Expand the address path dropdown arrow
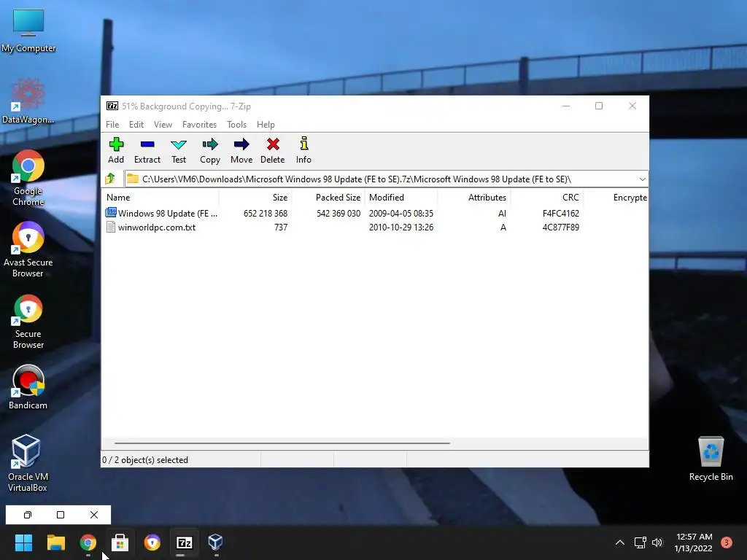 (x=642, y=179)
